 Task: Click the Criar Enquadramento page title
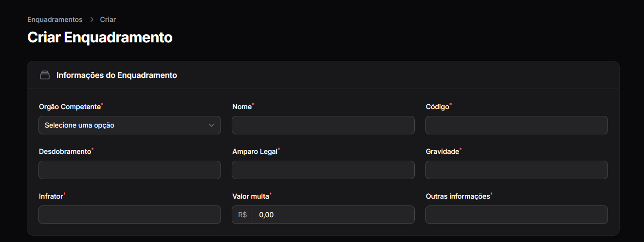(100, 37)
